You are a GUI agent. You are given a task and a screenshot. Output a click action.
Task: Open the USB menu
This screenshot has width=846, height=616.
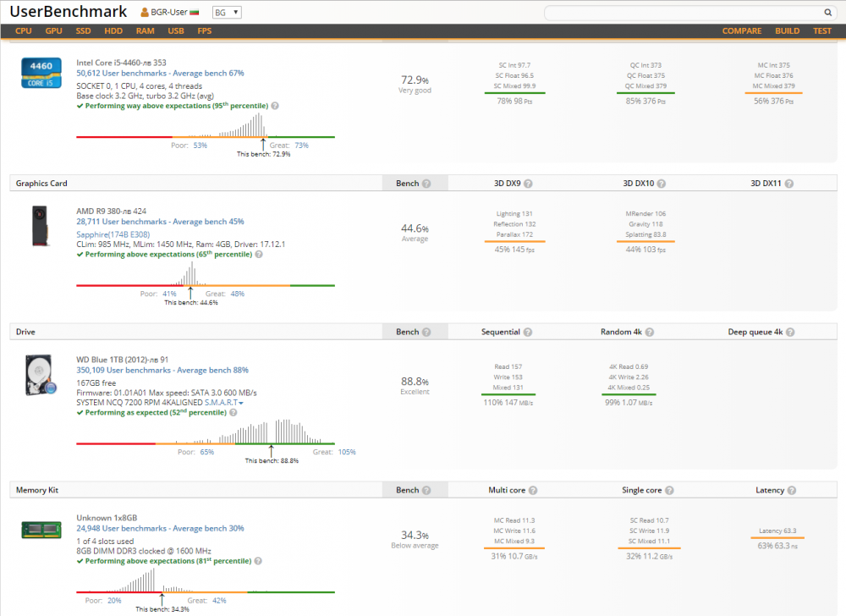point(176,30)
